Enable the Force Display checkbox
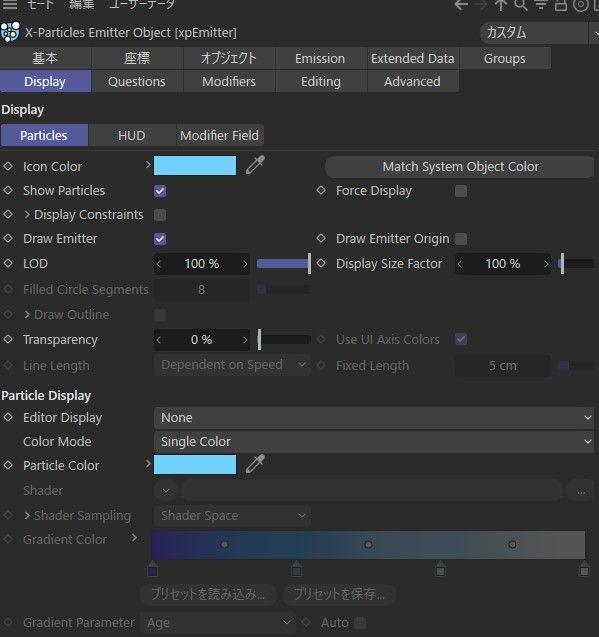Image resolution: width=599 pixels, height=637 pixels. point(461,191)
